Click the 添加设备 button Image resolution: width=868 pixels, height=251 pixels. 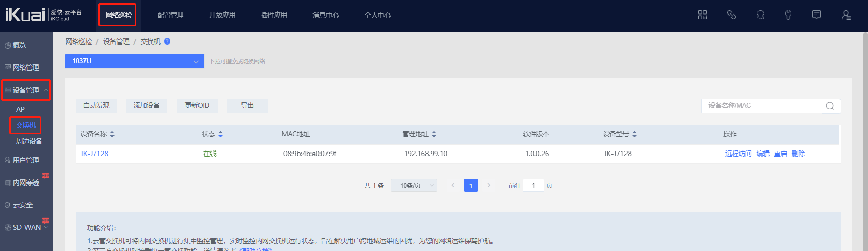point(147,106)
